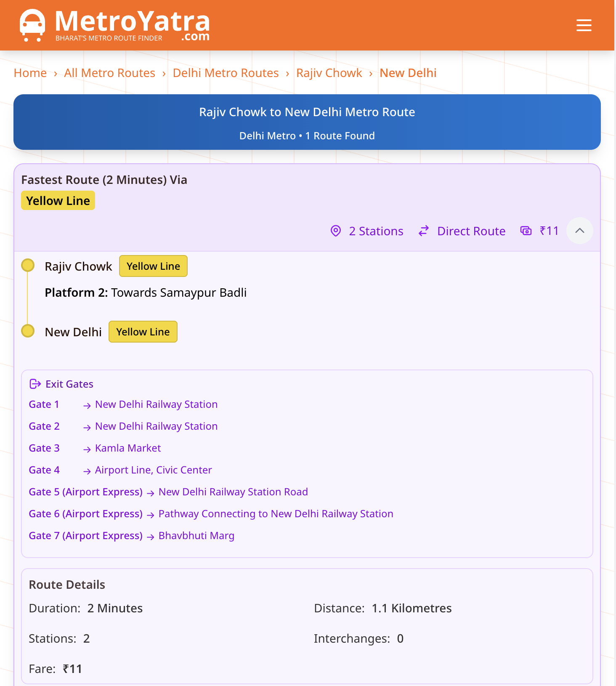Viewport: 616px width, 686px height.
Task: Click the Yellow Line tag beside New Delhi
Action: pyautogui.click(x=143, y=332)
